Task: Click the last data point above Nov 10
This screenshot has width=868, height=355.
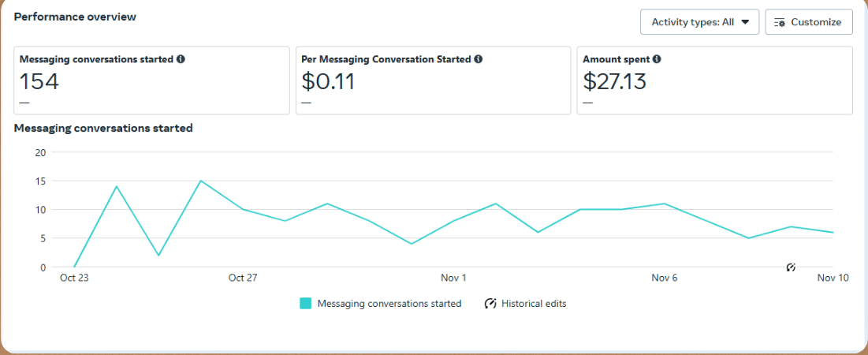Action: 833,233
